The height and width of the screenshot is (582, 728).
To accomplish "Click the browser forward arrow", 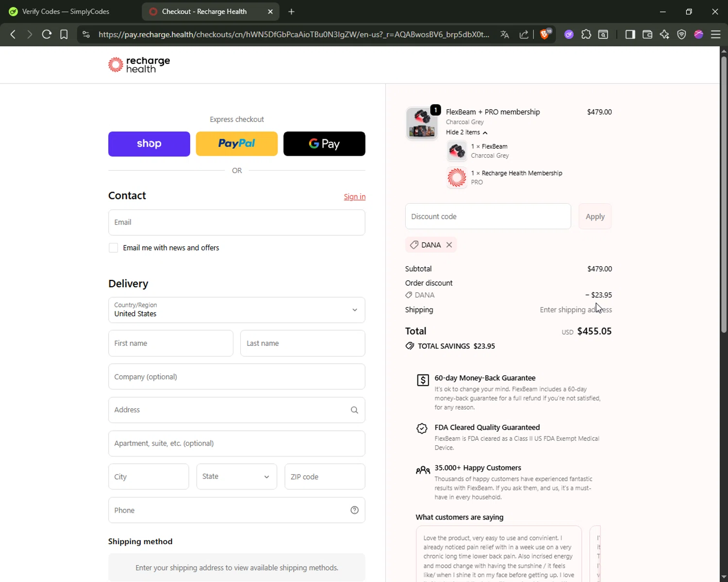I will (30, 34).
